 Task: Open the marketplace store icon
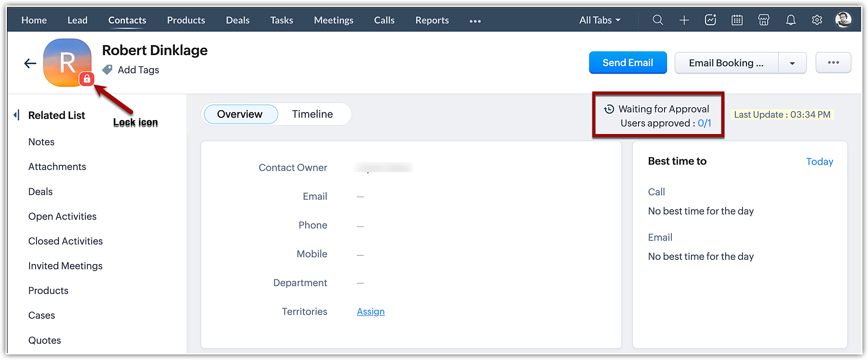[x=764, y=20]
